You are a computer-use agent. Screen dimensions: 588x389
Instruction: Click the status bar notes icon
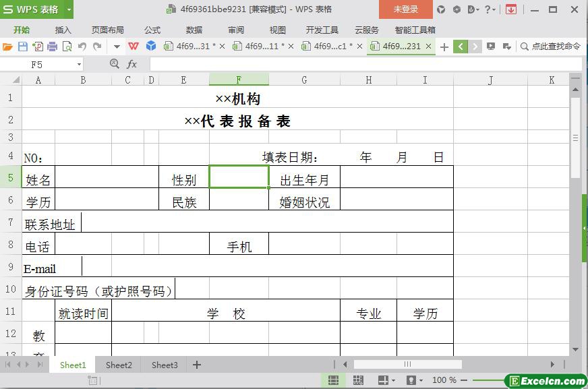[92, 380]
